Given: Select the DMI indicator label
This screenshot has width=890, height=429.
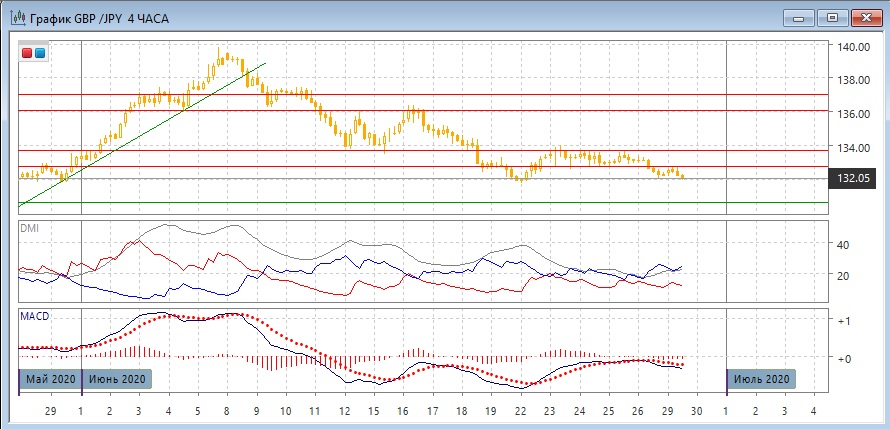Looking at the screenshot, I should (x=30, y=228).
